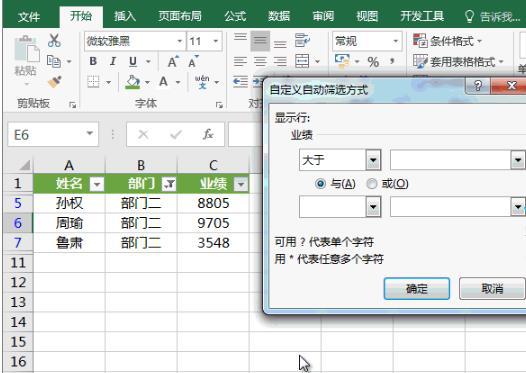Switch to the 数据 tab

click(279, 16)
